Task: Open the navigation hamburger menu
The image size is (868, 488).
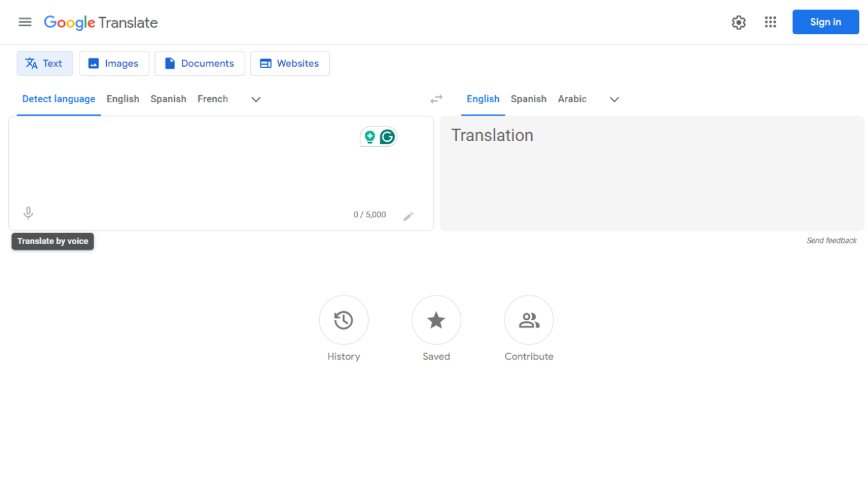Action: click(25, 22)
